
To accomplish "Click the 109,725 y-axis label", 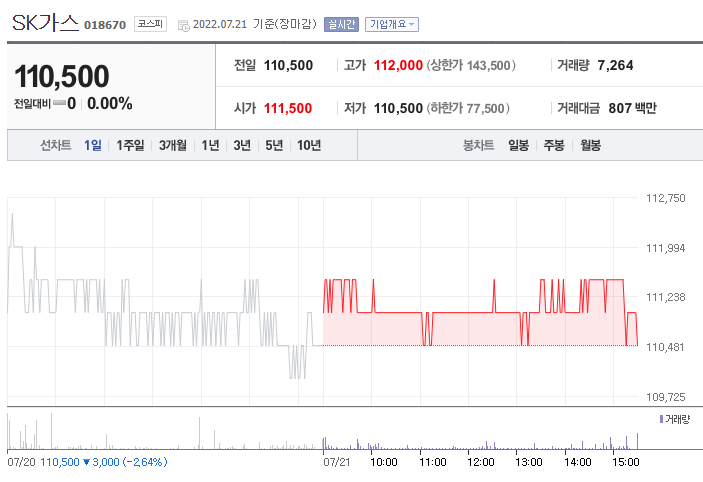I will pyautogui.click(x=665, y=397).
